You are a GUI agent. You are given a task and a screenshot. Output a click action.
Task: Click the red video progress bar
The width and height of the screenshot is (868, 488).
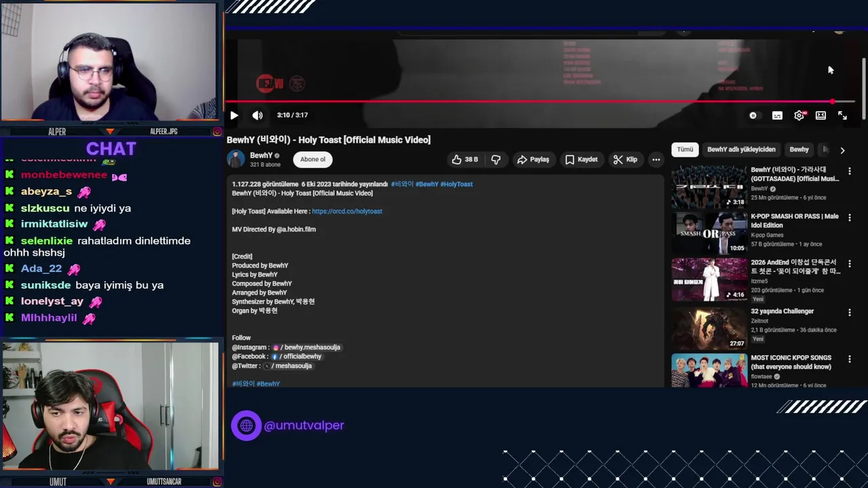point(540,102)
